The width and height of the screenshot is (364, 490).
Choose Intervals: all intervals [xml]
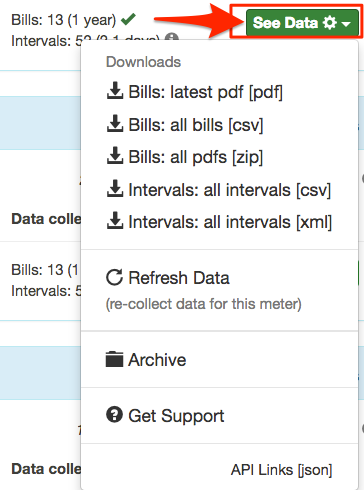[219, 221]
